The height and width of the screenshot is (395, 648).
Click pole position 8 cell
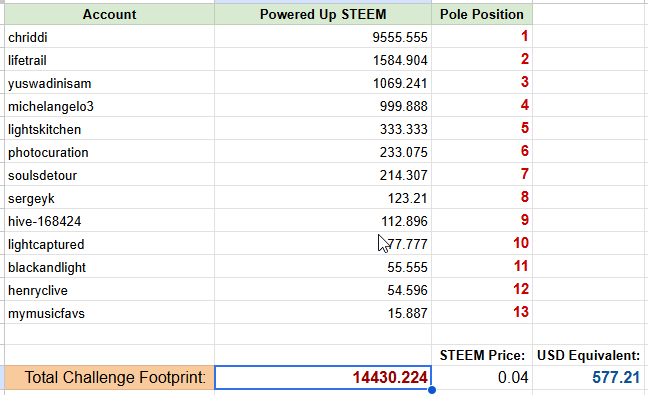point(482,198)
